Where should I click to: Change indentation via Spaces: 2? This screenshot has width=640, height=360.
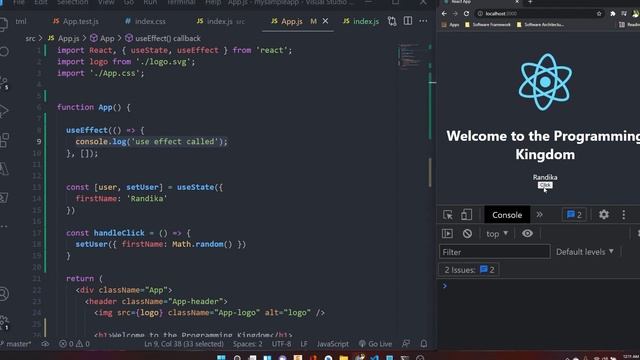248,344
